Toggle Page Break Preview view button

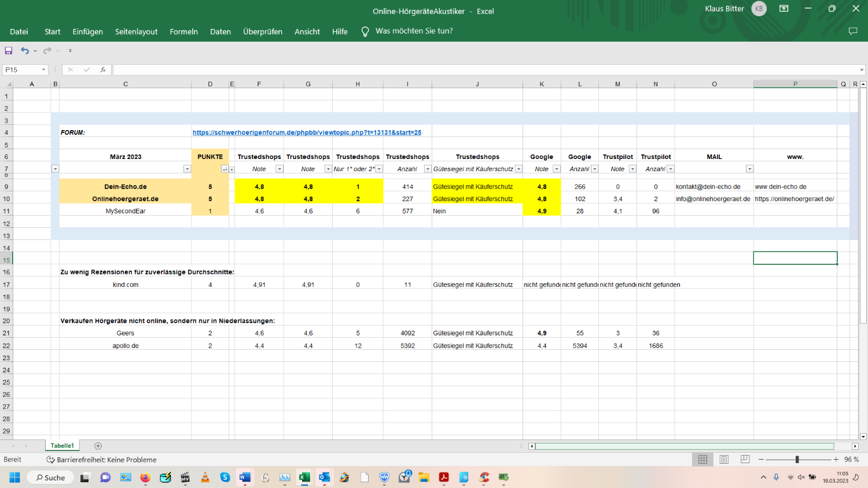click(x=745, y=459)
